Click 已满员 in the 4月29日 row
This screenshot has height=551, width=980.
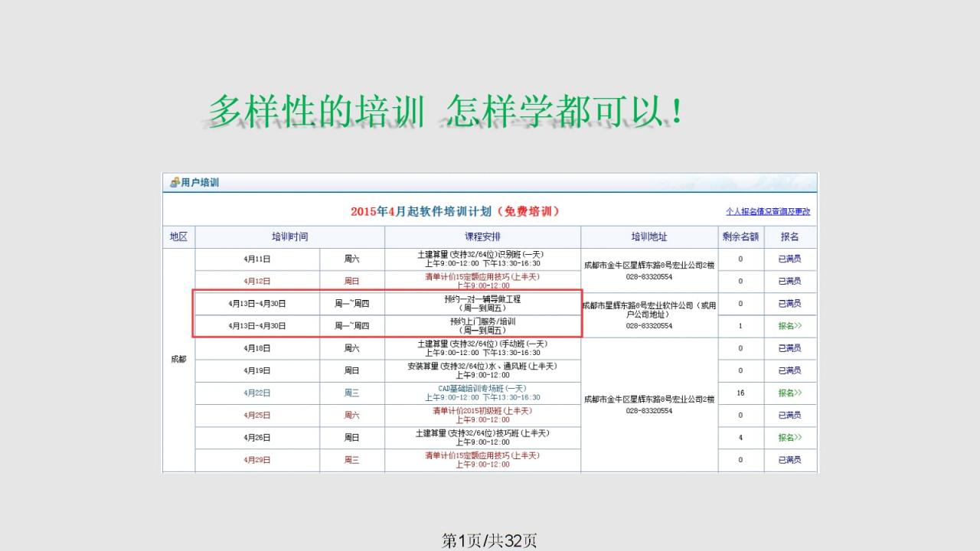790,459
